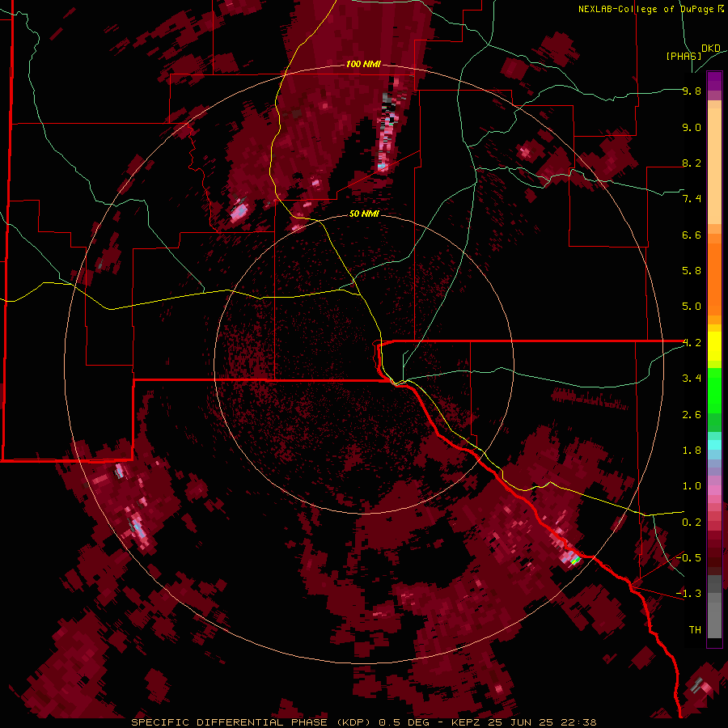
Task: Select the -1.3 value on the color scale
Action: click(x=688, y=594)
